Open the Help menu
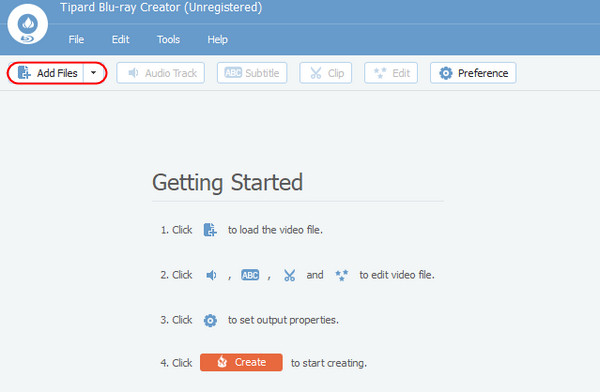This screenshot has height=392, width=600. click(217, 39)
